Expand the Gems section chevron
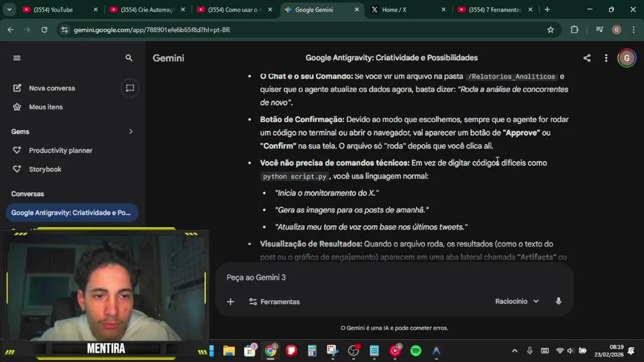Viewport: 644px width, 362px height. pyautogui.click(x=131, y=132)
